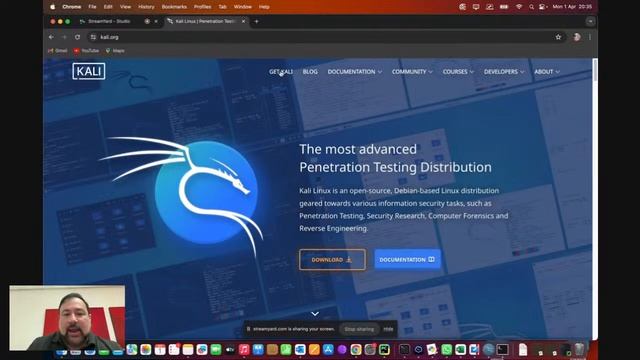
Task: Open the History menu
Action: [x=146, y=7]
